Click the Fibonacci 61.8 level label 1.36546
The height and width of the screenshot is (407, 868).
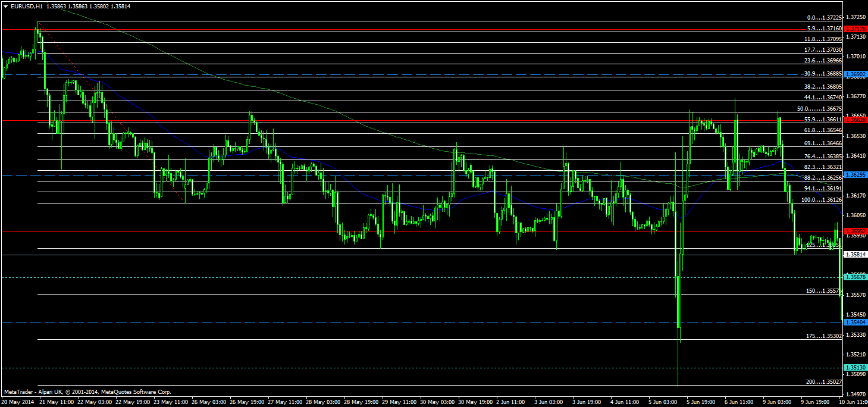[x=823, y=130]
